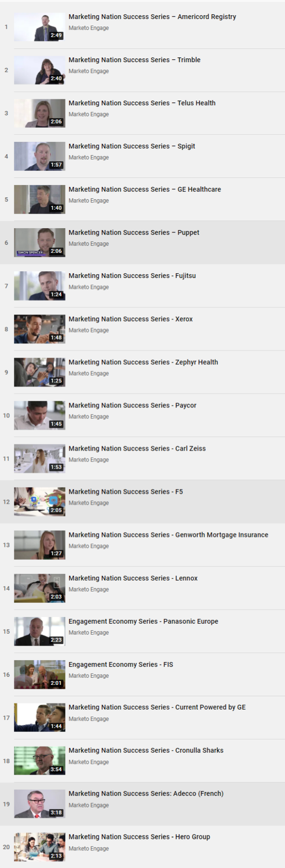Open 'Marketing Nation Success Series – Trimble' title
Screen dimensions: 285x868
point(134,60)
